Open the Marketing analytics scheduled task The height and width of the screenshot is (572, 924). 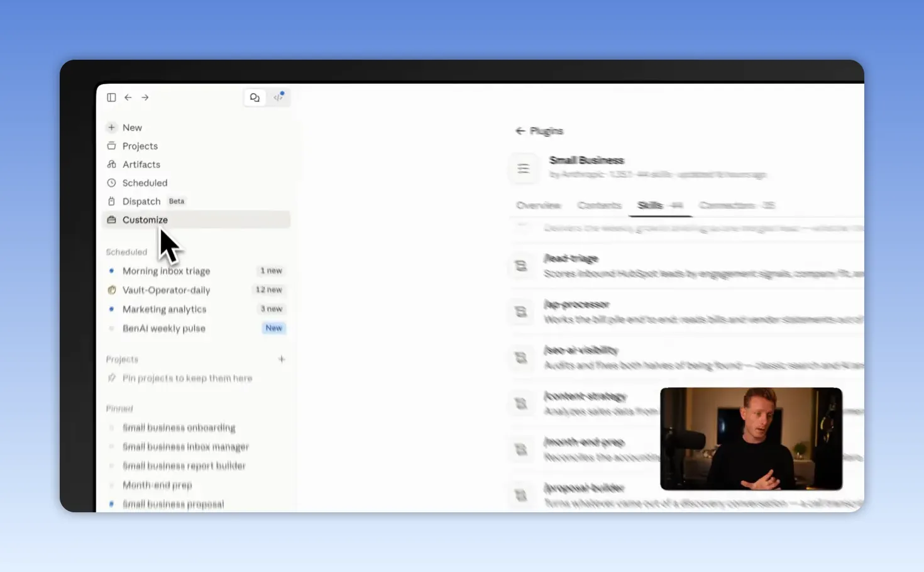[195, 309]
